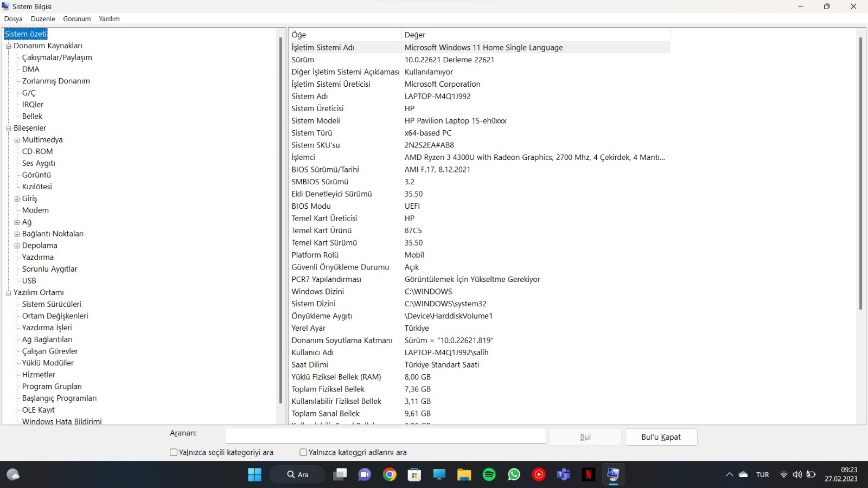
Task: Select the Bellek category
Action: click(x=32, y=117)
